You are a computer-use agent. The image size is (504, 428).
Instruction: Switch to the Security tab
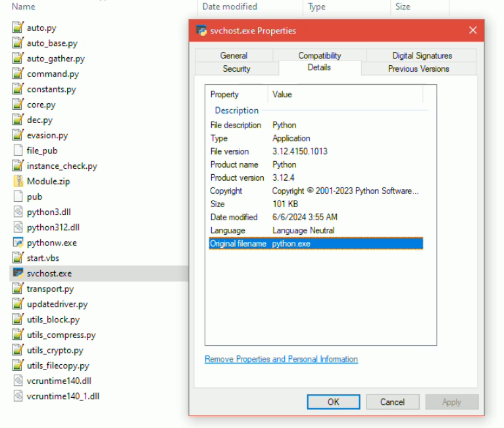[237, 68]
